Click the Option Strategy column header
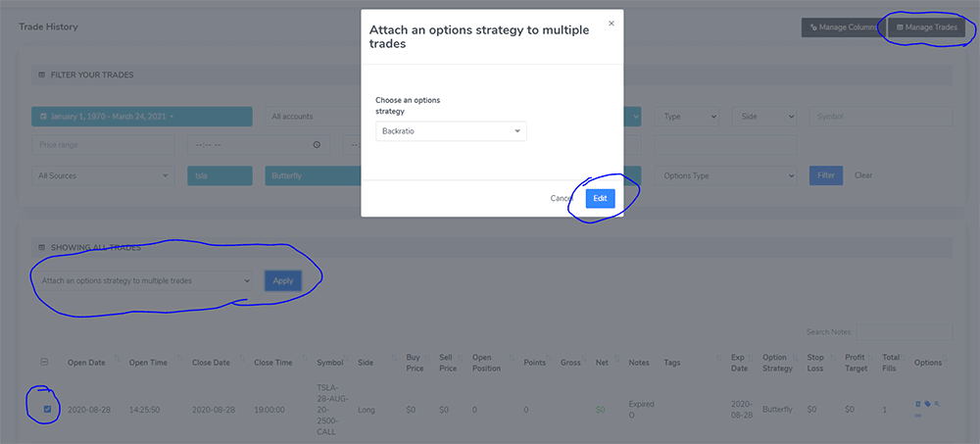This screenshot has width=980, height=444. coord(777,363)
